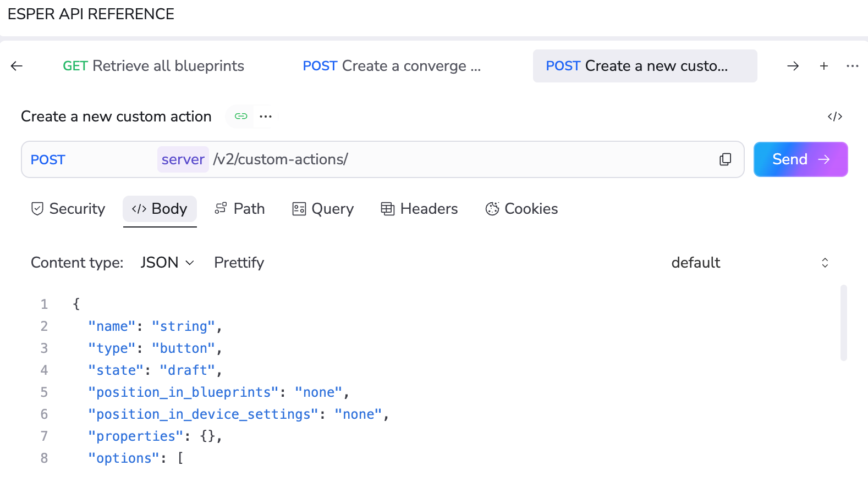Add a new tab with plus icon

824,66
